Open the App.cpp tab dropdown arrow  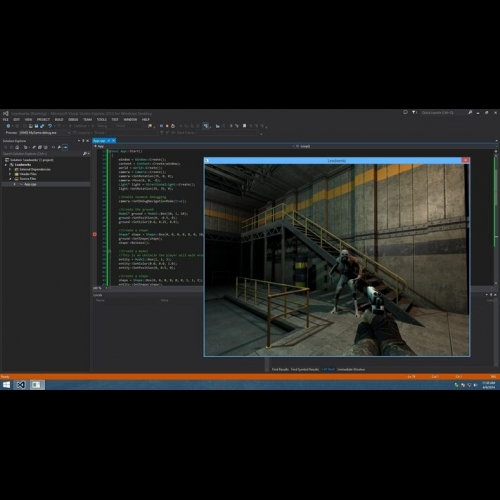(109, 141)
